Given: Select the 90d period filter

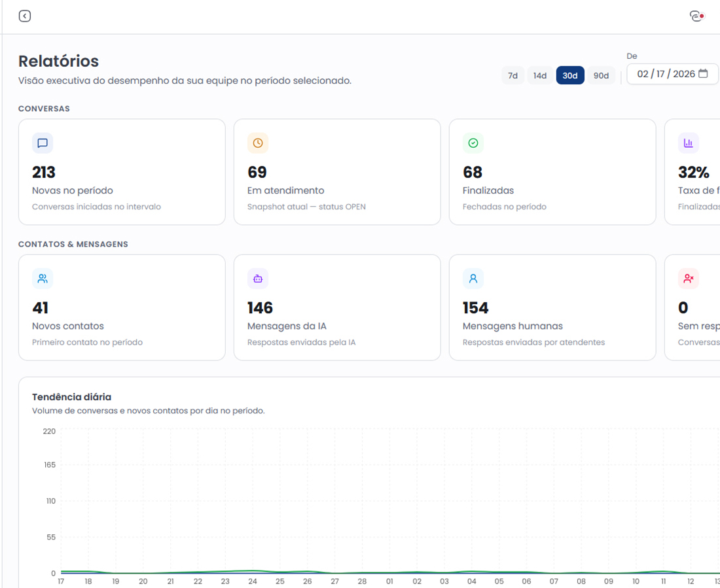Looking at the screenshot, I should pyautogui.click(x=601, y=76).
